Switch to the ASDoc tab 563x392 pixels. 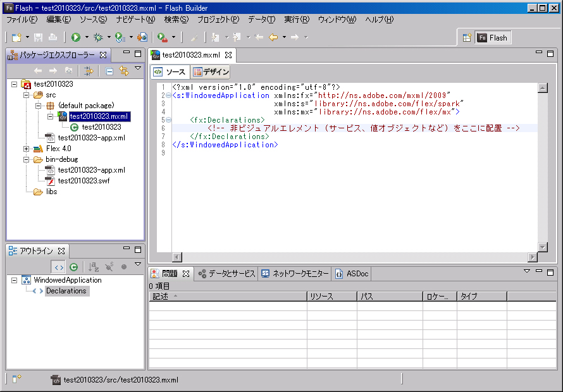[x=352, y=274]
